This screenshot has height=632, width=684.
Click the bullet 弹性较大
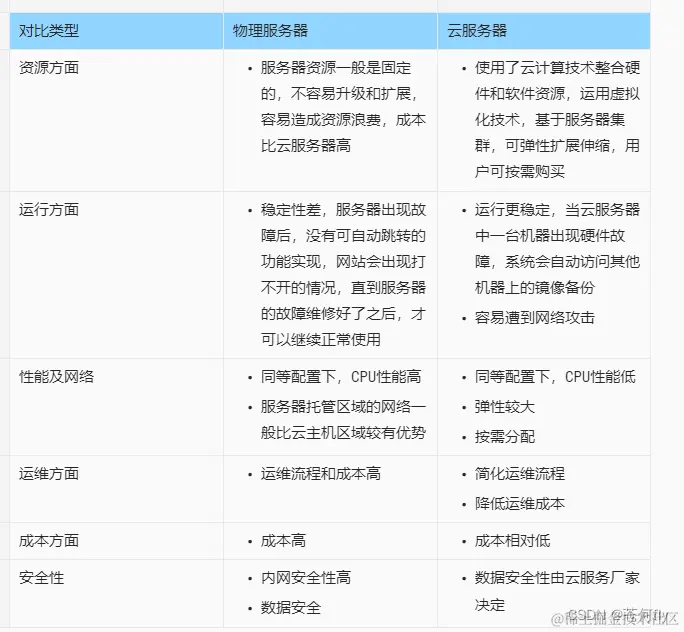(x=505, y=407)
